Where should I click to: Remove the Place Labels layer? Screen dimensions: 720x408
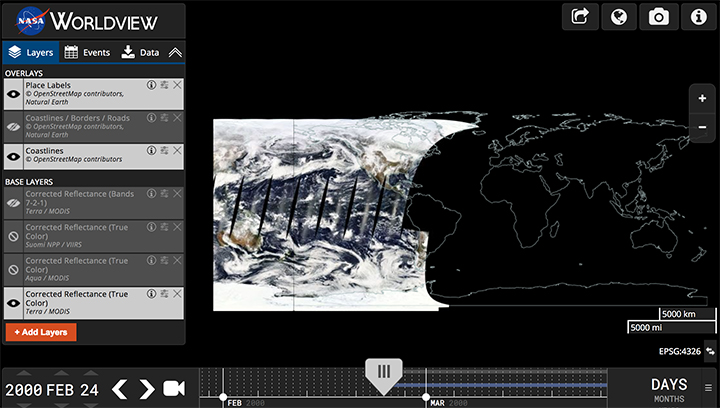pos(177,85)
